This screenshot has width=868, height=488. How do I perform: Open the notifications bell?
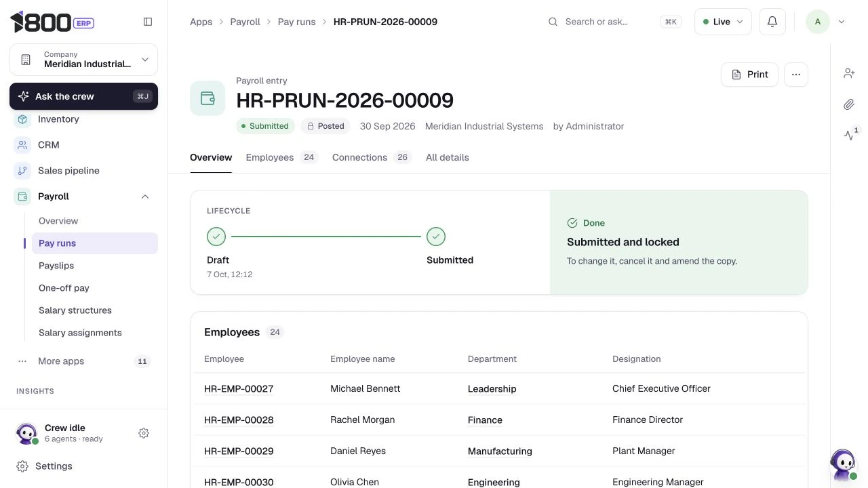[x=772, y=22]
